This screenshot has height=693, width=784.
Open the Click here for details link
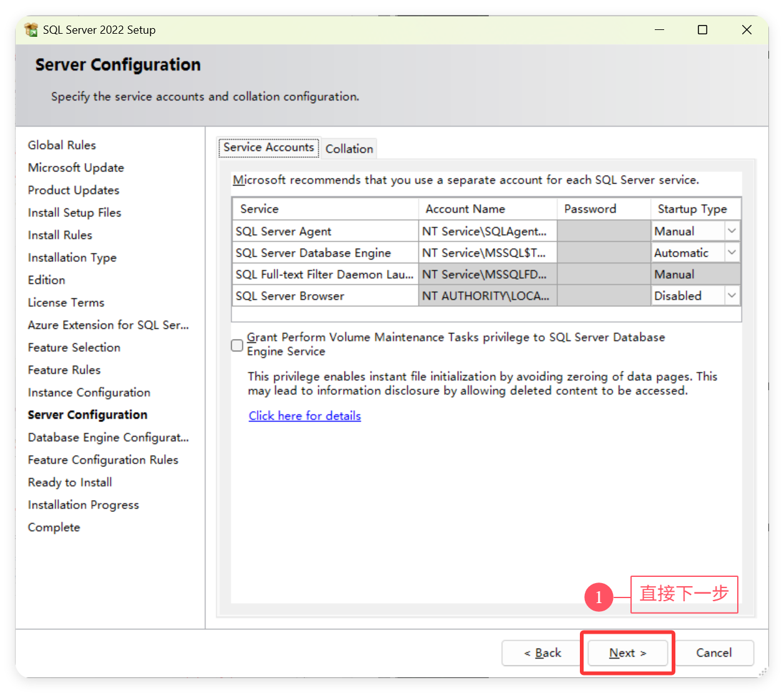coord(305,416)
